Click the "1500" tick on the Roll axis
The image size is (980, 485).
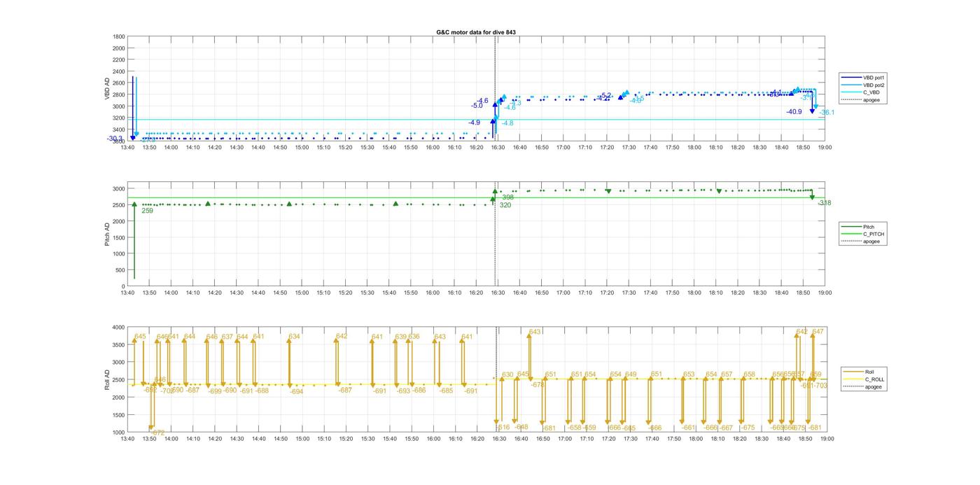click(x=118, y=415)
